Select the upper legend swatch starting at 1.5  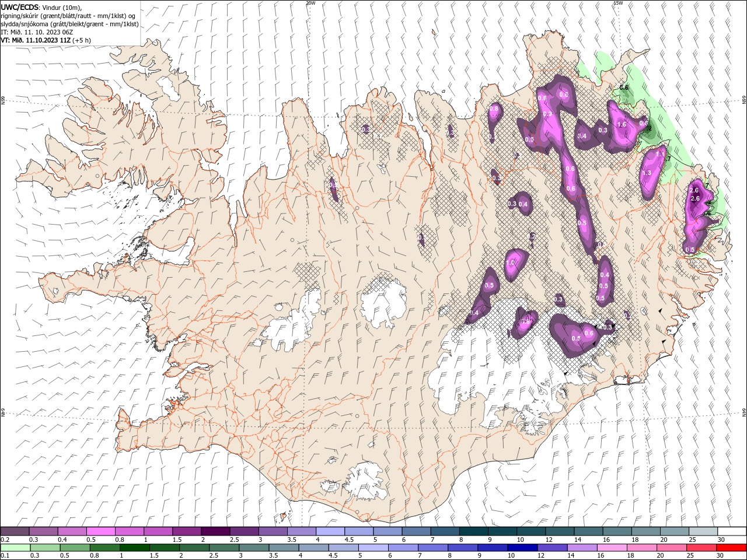pyautogui.click(x=186, y=531)
